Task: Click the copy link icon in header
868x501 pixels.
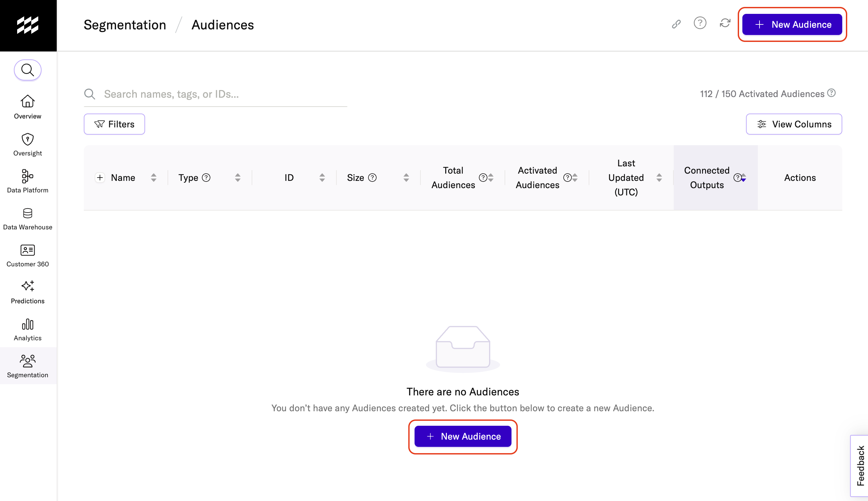Action: pyautogui.click(x=676, y=24)
